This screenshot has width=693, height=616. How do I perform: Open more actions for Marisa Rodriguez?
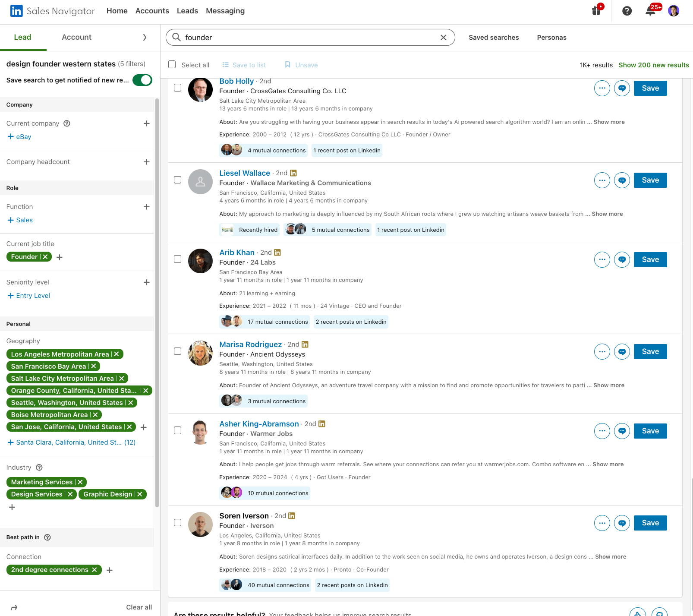[602, 351]
